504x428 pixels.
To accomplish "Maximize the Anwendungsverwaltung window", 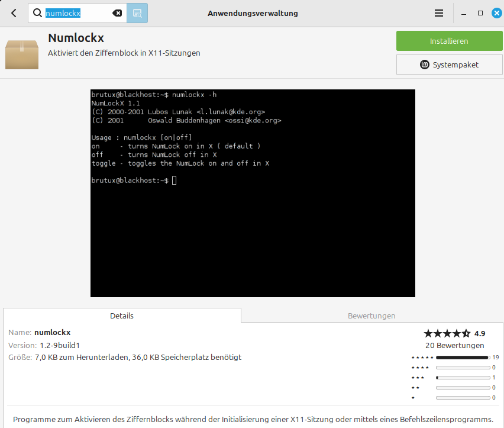I will [480, 13].
